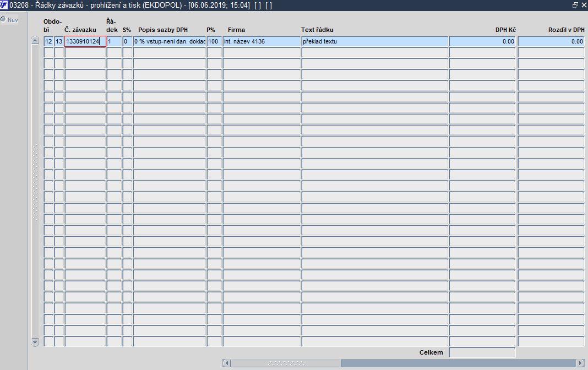Viewport: 588px width, 370px height.
Task: Click the horizontal scroll right arrow
Action: (580, 363)
